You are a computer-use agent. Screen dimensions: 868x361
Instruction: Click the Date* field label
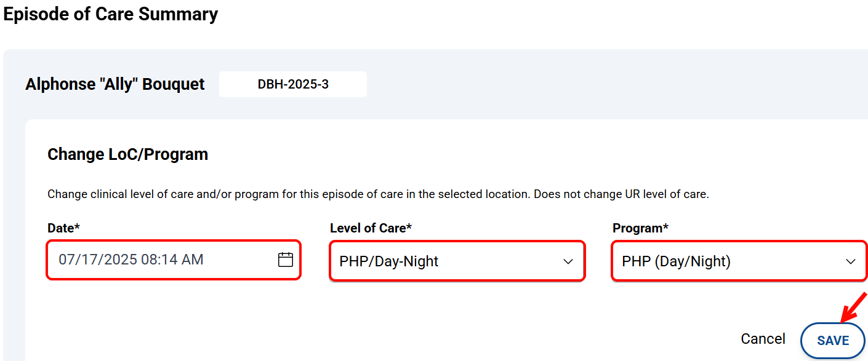pos(64,228)
